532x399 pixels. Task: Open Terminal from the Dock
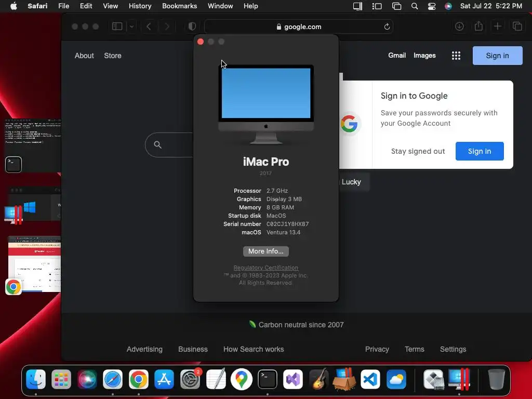268,379
